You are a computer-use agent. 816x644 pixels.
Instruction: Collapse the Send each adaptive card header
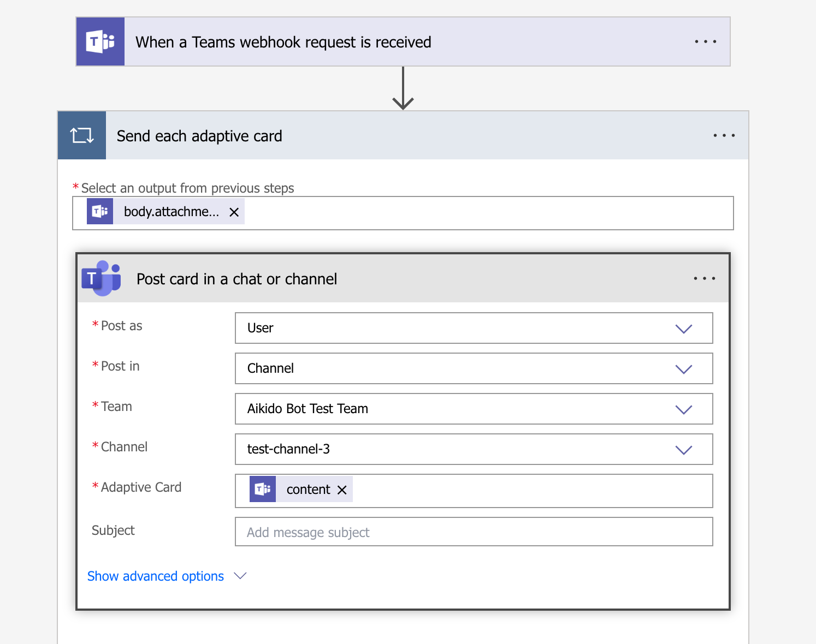[x=382, y=136]
